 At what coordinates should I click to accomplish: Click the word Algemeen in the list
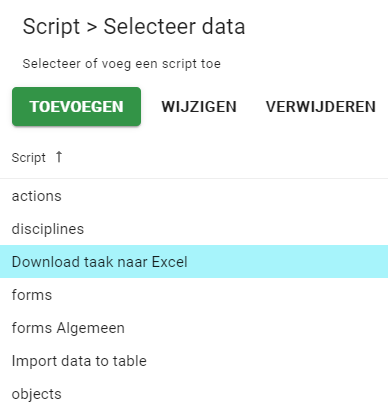90,328
